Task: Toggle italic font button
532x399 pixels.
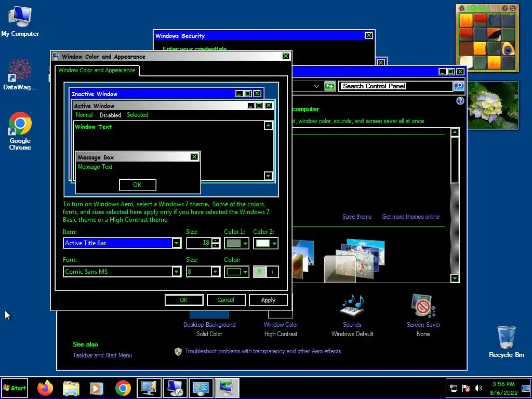Action: pyautogui.click(x=272, y=271)
